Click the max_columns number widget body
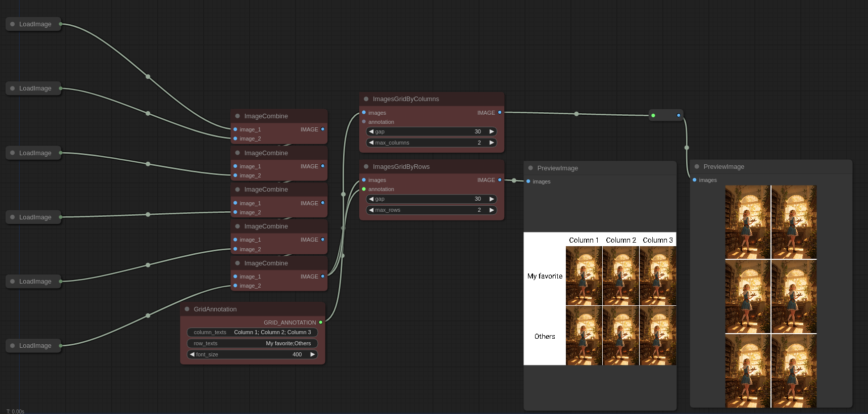 431,143
